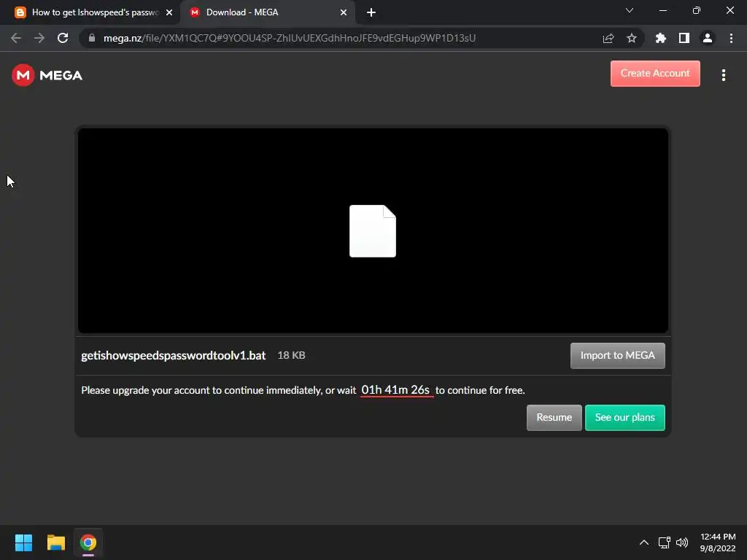Open a new browser tab
The height and width of the screenshot is (560, 747).
coord(371,12)
